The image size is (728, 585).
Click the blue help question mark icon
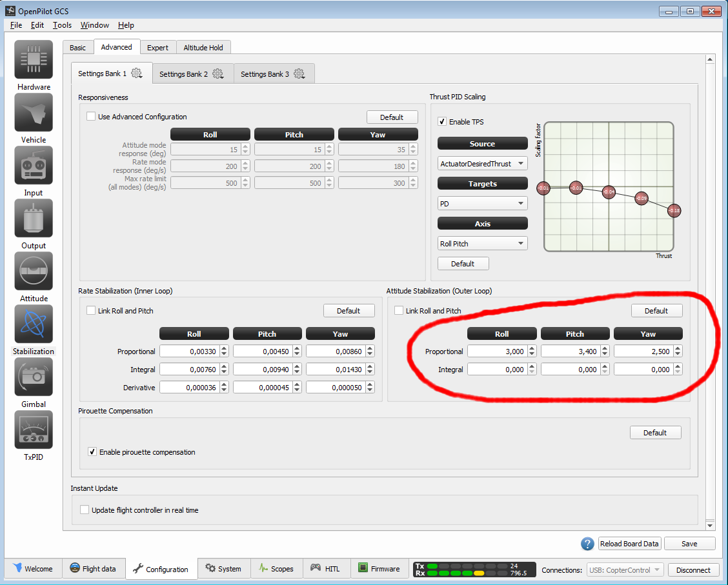587,544
